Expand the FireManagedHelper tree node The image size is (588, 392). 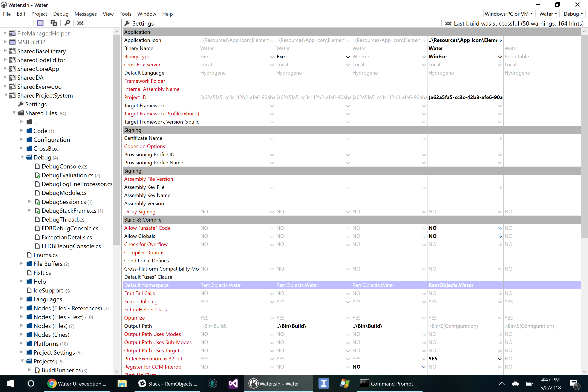[x=5, y=33]
